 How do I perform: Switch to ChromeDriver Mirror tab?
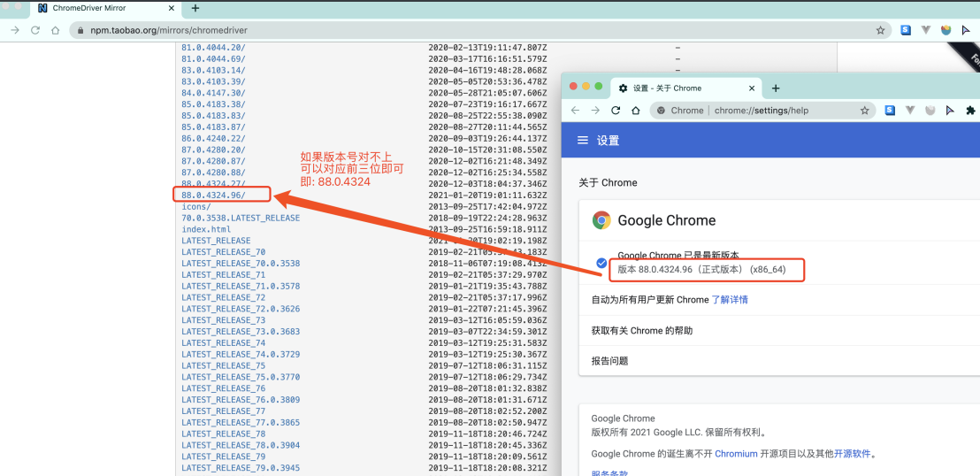coord(88,8)
